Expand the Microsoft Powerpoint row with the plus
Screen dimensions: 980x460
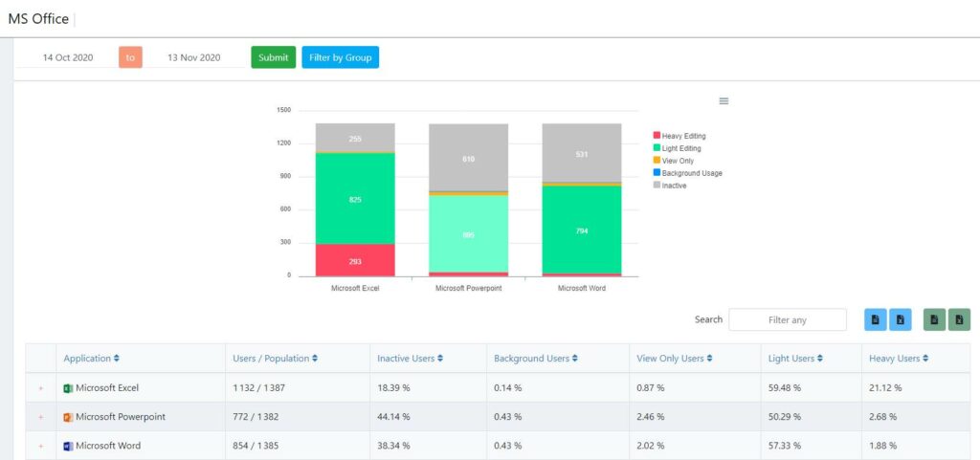(41, 417)
